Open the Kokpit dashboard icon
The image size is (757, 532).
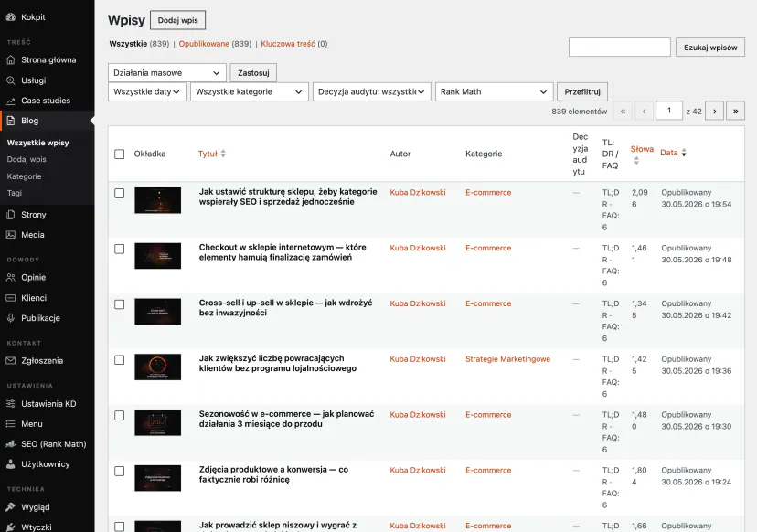click(11, 16)
